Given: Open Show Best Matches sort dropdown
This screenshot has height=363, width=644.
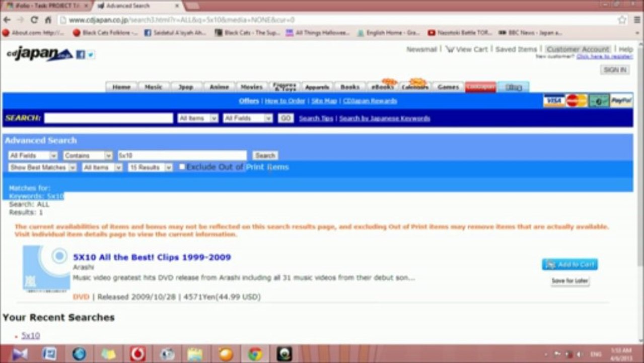Looking at the screenshot, I should [42, 167].
